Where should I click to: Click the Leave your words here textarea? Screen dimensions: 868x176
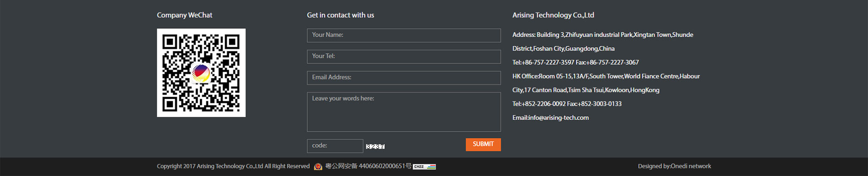[x=404, y=112]
